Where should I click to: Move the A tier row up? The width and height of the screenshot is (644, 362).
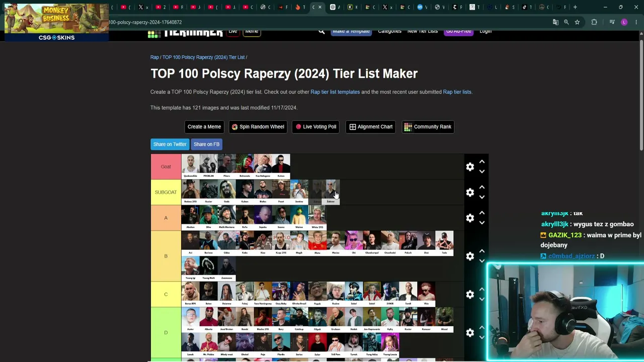coord(482,213)
